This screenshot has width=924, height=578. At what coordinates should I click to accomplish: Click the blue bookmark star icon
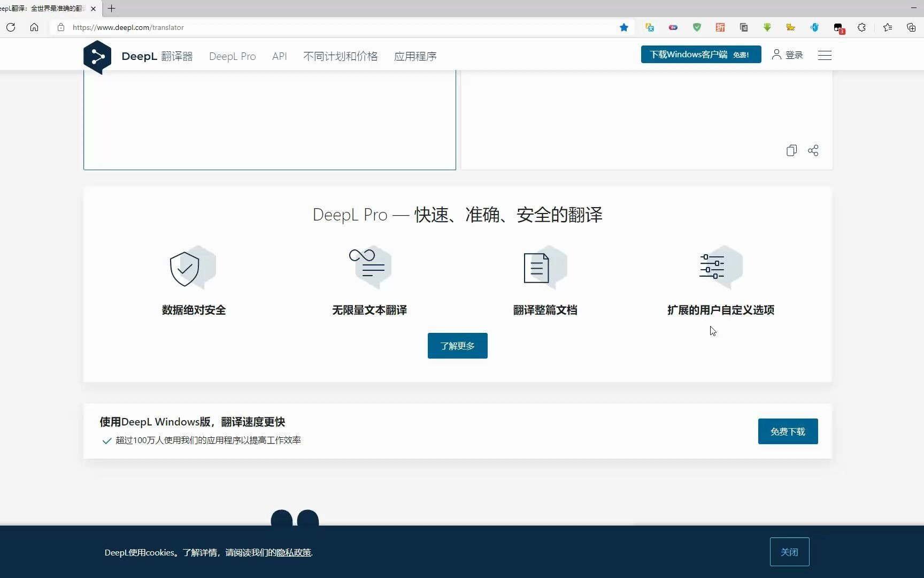pos(623,27)
